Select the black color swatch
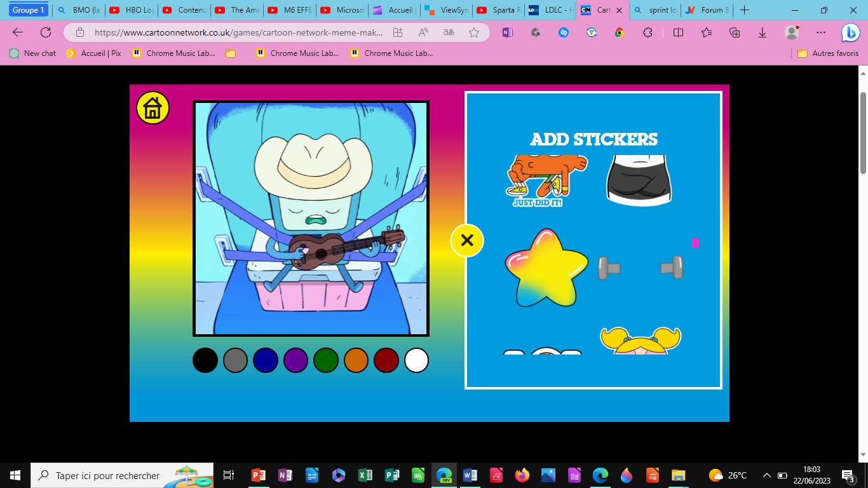 pos(205,360)
